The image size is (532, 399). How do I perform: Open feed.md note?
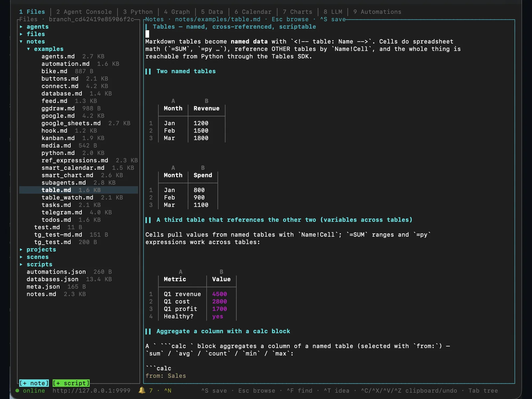click(x=54, y=101)
